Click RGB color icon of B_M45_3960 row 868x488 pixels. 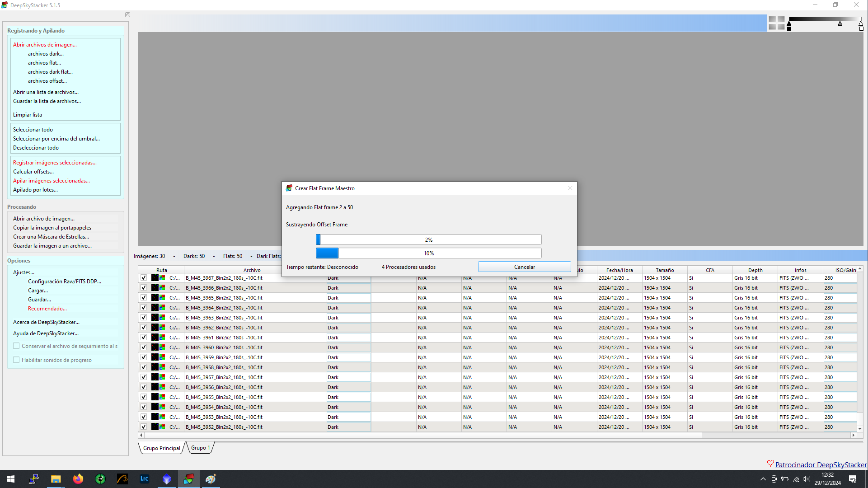(162, 347)
